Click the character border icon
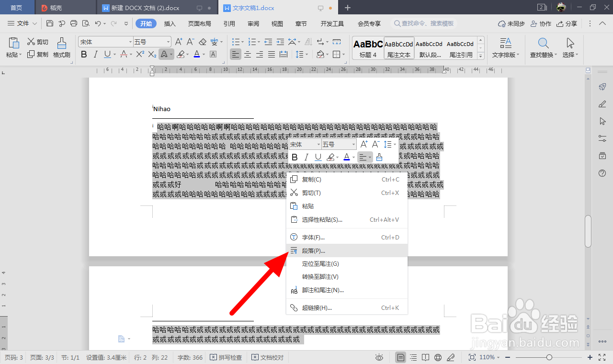613x364 pixels. [x=213, y=54]
